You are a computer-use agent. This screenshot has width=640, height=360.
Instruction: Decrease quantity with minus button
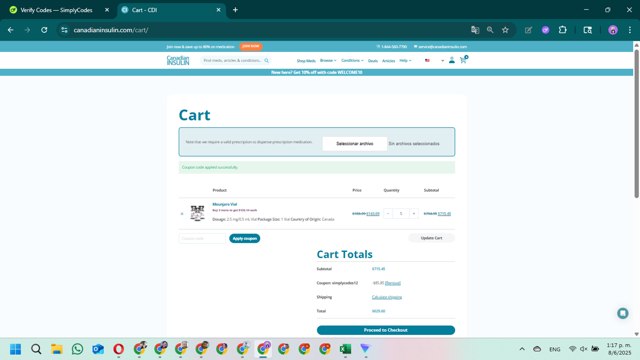point(388,213)
